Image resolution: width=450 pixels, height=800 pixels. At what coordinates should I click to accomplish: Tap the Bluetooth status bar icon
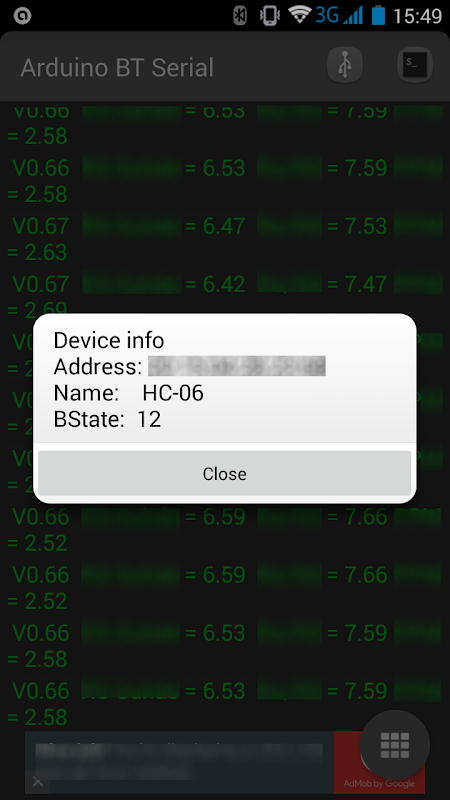coord(240,15)
